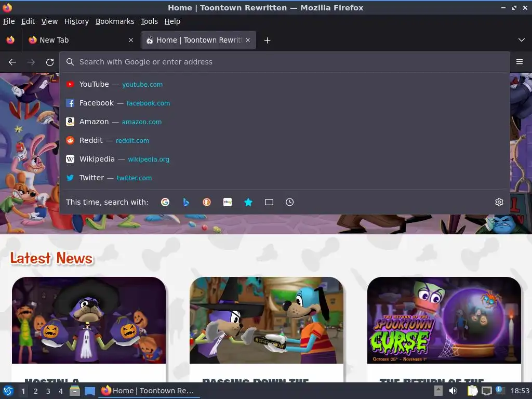Select Wikipedia suggestion wikipedia.org
The width and height of the screenshot is (532, 399).
pyautogui.click(x=284, y=159)
